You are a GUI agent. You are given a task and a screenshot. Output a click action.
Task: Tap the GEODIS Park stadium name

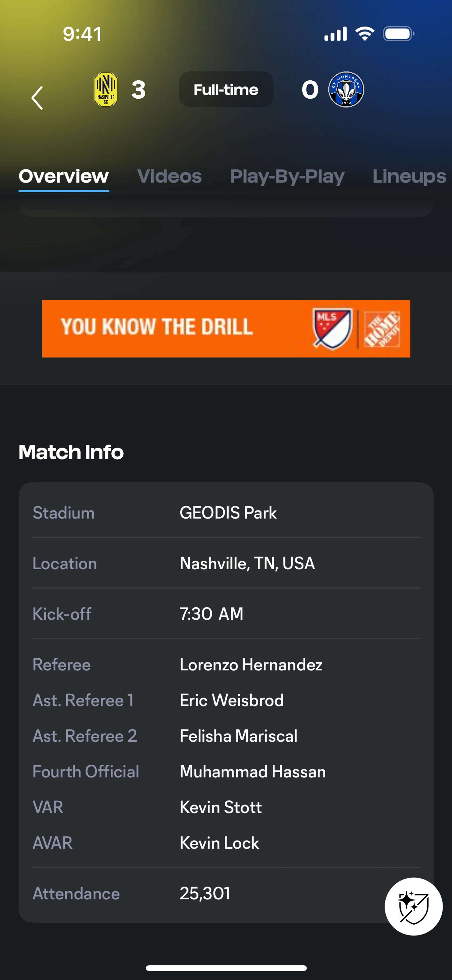[228, 513]
